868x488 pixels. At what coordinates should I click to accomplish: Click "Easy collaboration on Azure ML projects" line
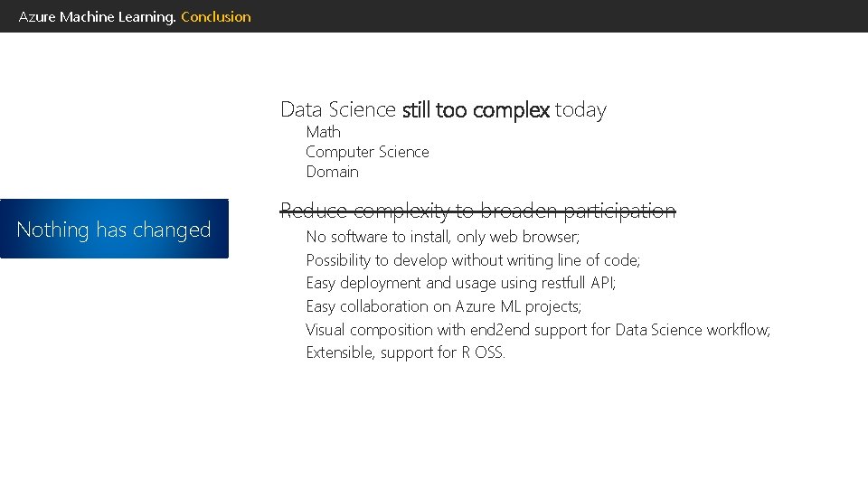pyautogui.click(x=443, y=306)
